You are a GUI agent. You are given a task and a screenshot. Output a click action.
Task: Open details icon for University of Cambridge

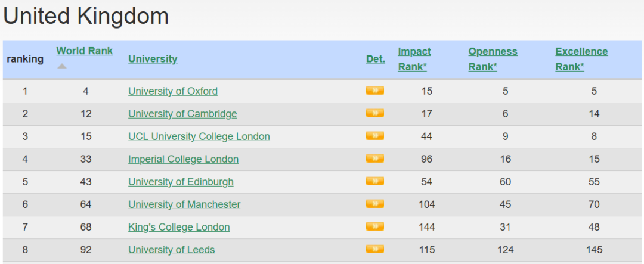point(374,113)
